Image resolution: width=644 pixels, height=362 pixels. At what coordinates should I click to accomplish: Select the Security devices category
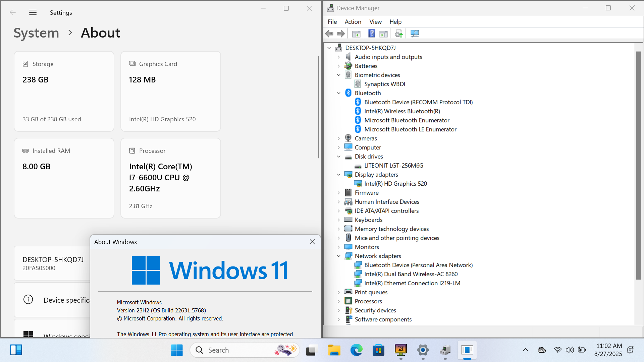pos(375,310)
